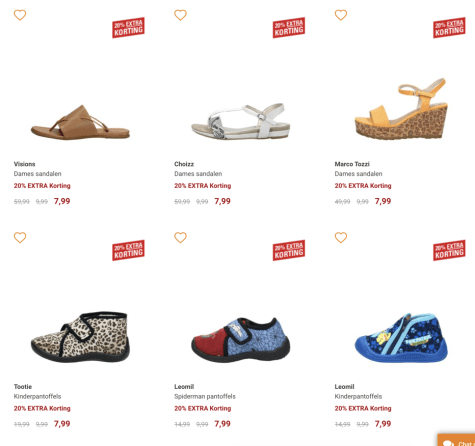Open Marco Tozzi brand link
Viewport: 475px width, 446px height.
click(352, 164)
